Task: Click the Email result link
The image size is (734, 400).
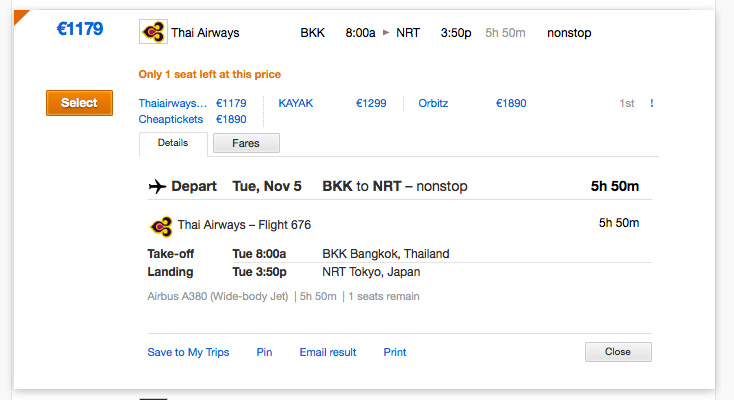Action: point(328,352)
